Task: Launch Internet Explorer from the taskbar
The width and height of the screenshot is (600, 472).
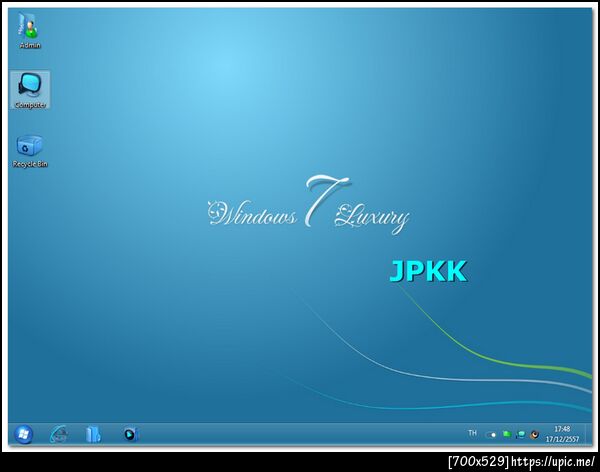Action: pyautogui.click(x=59, y=434)
